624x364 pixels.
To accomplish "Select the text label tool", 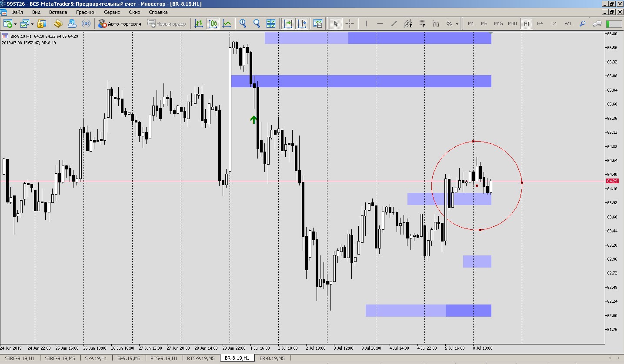I will (x=436, y=23).
